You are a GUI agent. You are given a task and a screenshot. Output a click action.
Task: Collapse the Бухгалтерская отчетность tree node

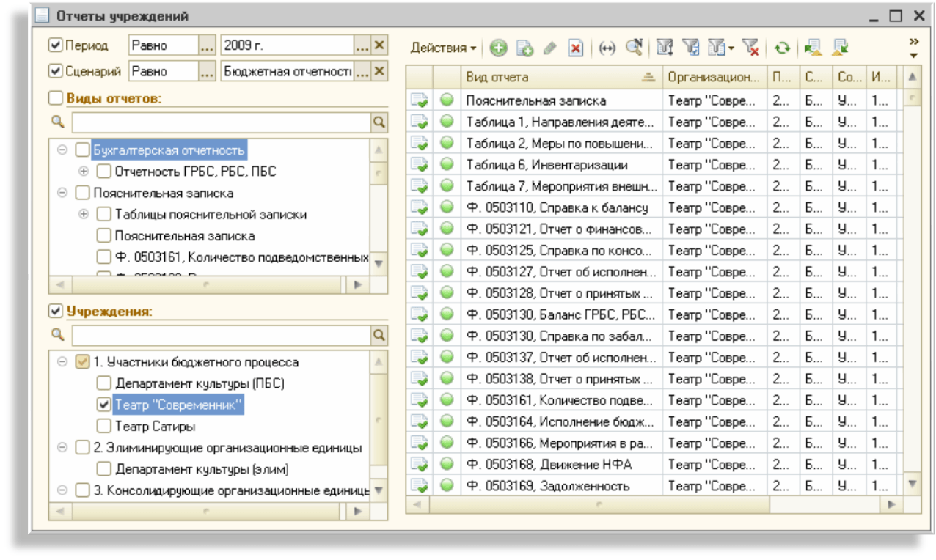click(x=62, y=150)
